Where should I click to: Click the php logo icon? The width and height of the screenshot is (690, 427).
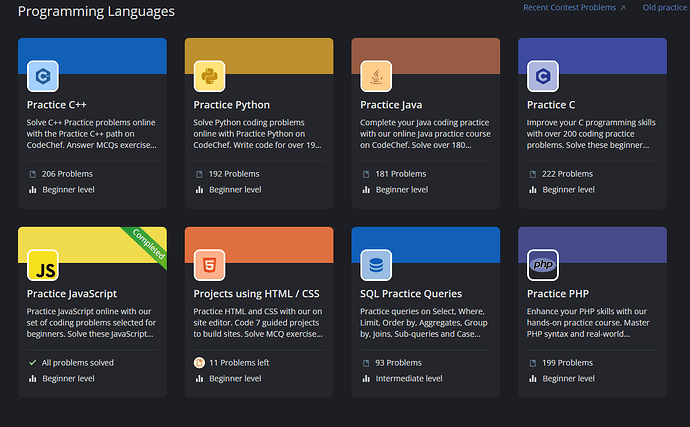coord(543,265)
